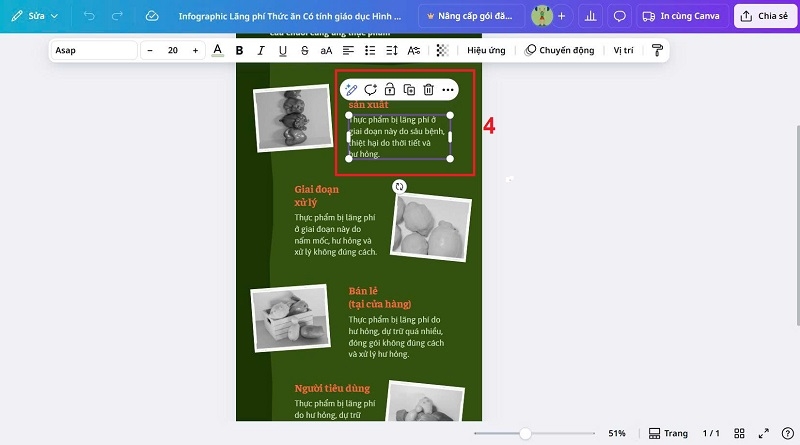Image resolution: width=800 pixels, height=445 pixels.
Task: Click the redo arrow icon
Action: coord(117,16)
